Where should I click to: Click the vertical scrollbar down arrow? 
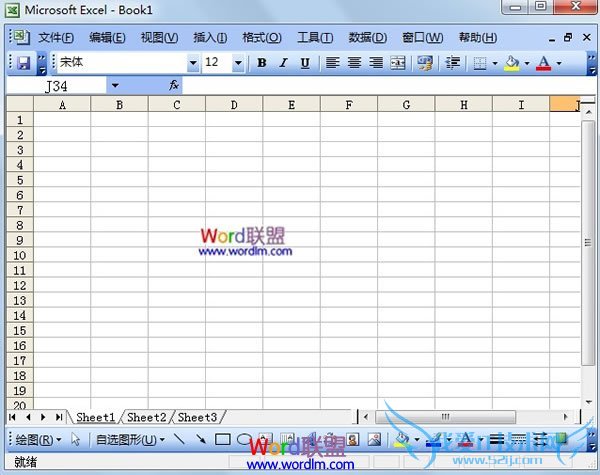point(589,402)
